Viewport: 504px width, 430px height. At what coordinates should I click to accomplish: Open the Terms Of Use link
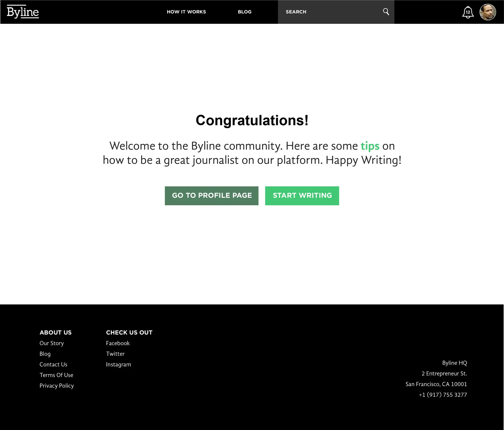coord(56,375)
